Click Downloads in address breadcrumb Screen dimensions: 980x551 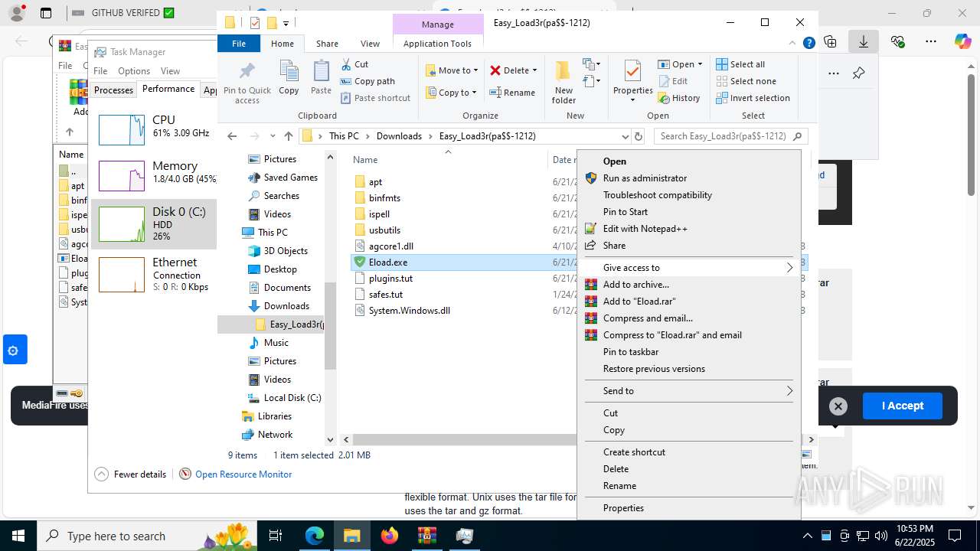coord(399,136)
